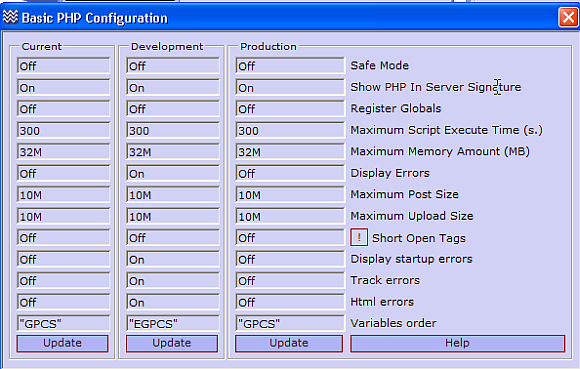580x369 pixels.
Task: Click the "Maximum Upload Size" label
Action: point(412,216)
